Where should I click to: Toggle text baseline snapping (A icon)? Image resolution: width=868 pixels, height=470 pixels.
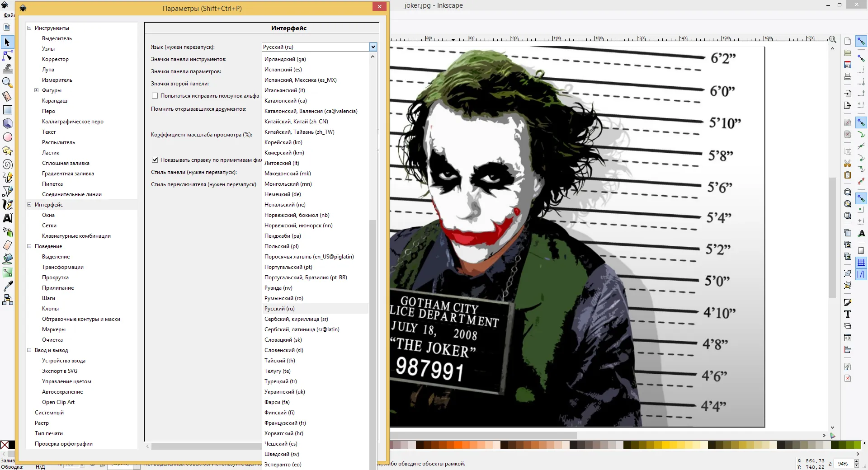coord(861,233)
